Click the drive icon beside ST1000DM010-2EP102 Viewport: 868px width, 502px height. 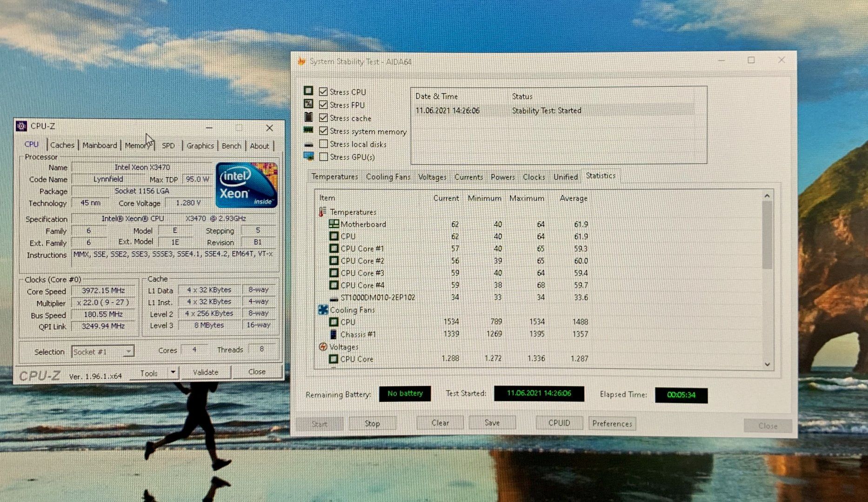point(334,298)
